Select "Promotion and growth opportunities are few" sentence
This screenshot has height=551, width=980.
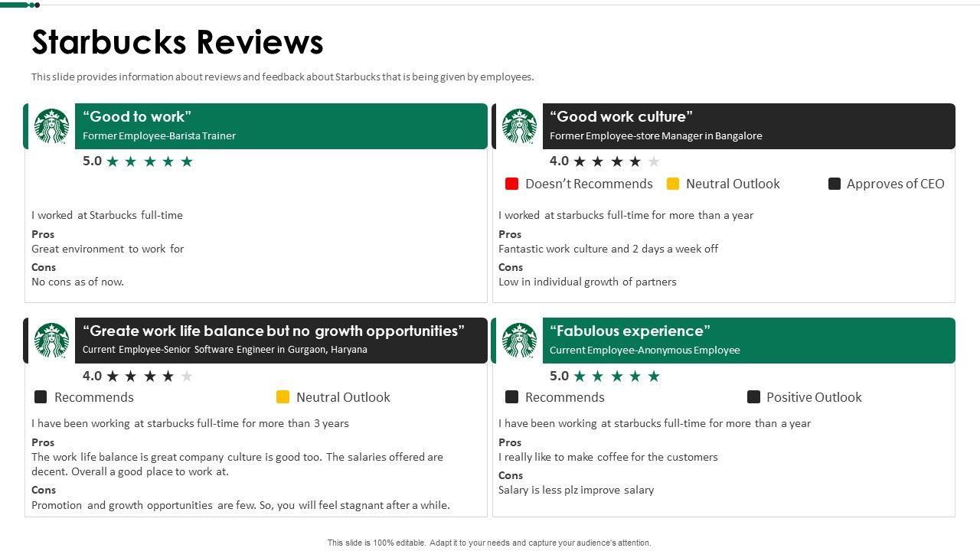240,505
